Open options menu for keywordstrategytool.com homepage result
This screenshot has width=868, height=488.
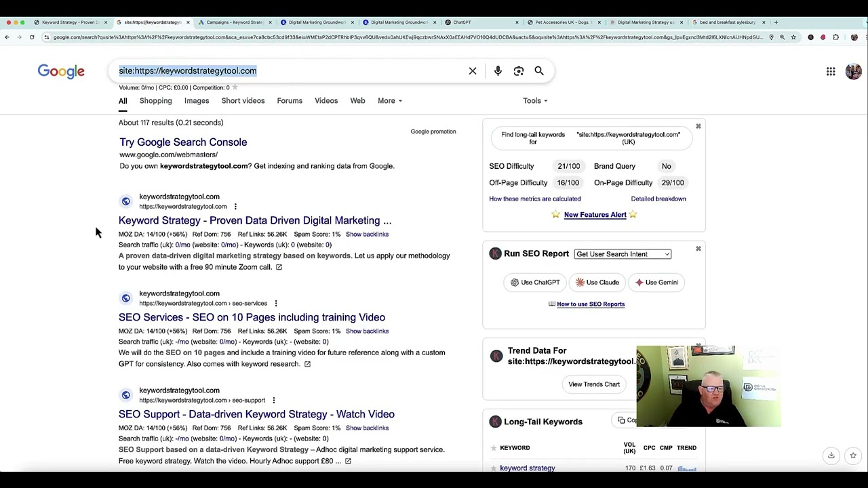pos(235,207)
